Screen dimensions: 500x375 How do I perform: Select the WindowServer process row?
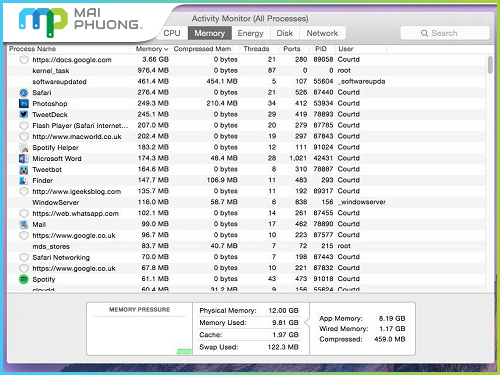[247, 203]
